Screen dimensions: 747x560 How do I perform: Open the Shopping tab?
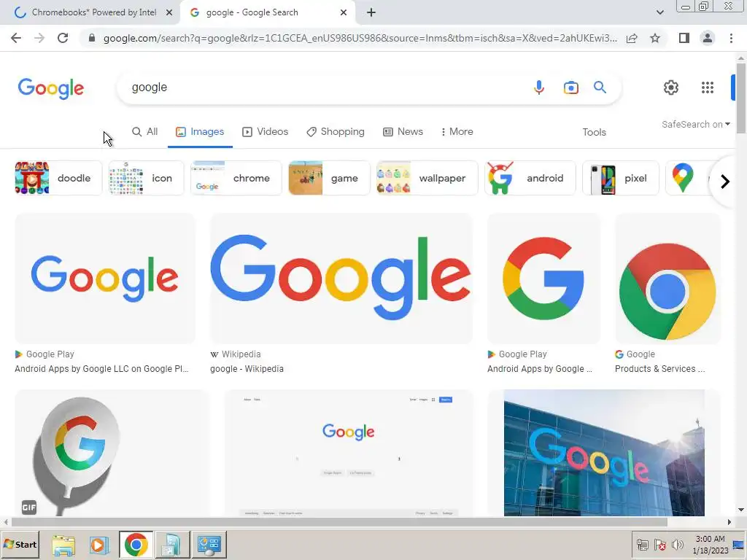(336, 132)
